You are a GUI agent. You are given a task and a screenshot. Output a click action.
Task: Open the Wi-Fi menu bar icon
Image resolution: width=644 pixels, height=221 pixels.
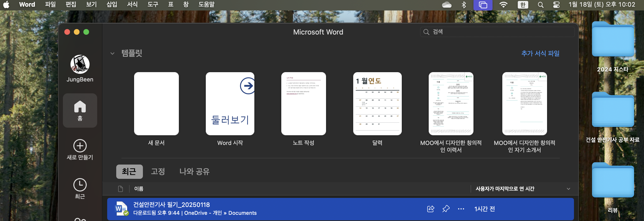point(503,5)
